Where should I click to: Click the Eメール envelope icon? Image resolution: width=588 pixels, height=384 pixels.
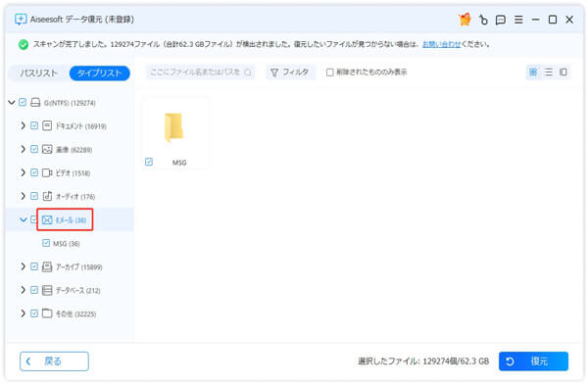coord(47,219)
